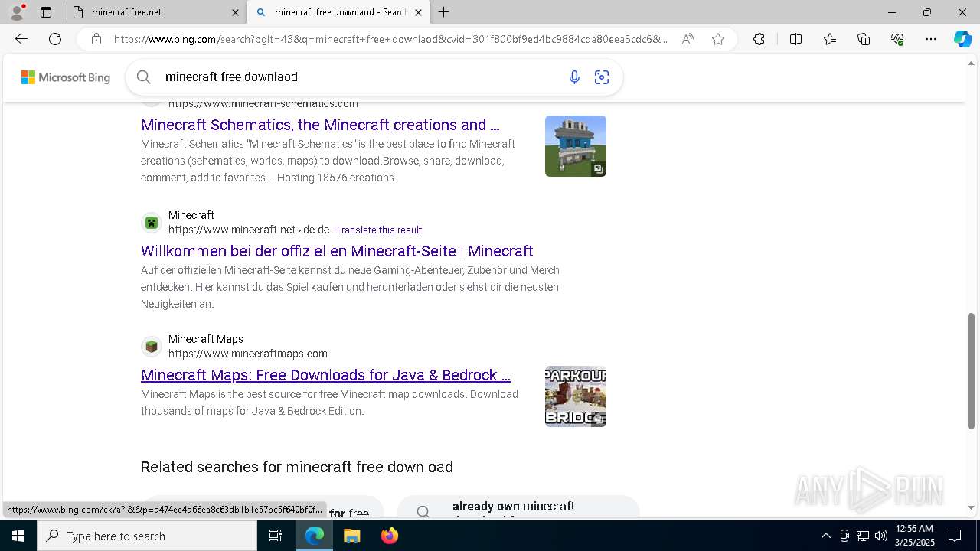Start voice search with microphone
The height and width of the screenshot is (551, 980).
[x=574, y=77]
